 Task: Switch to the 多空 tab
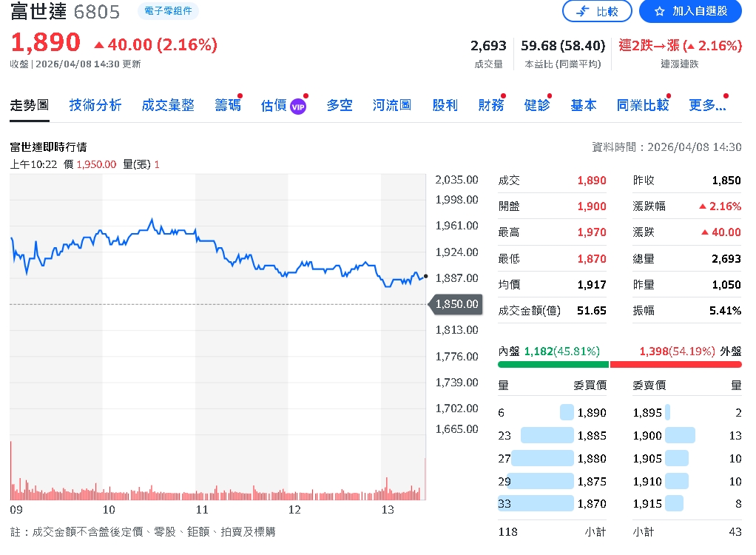pyautogui.click(x=339, y=106)
